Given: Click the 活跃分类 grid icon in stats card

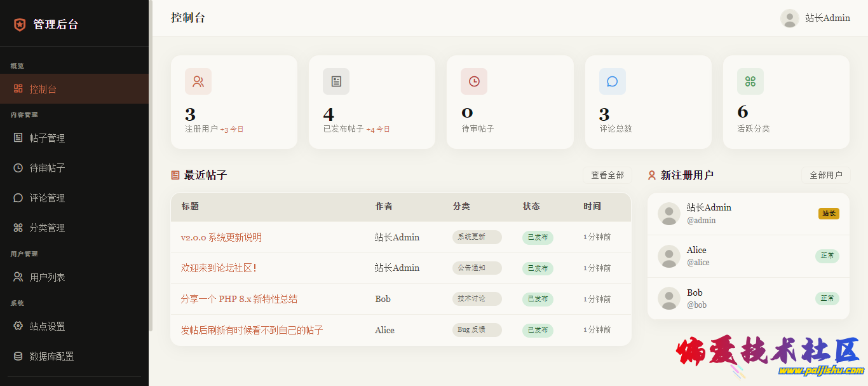Looking at the screenshot, I should coord(750,81).
